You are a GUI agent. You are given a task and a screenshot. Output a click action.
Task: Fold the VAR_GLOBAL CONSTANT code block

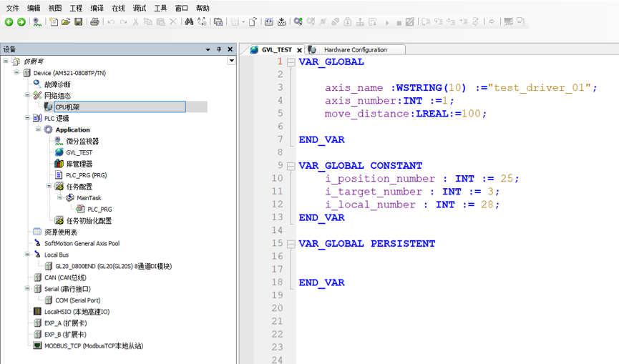click(291, 166)
